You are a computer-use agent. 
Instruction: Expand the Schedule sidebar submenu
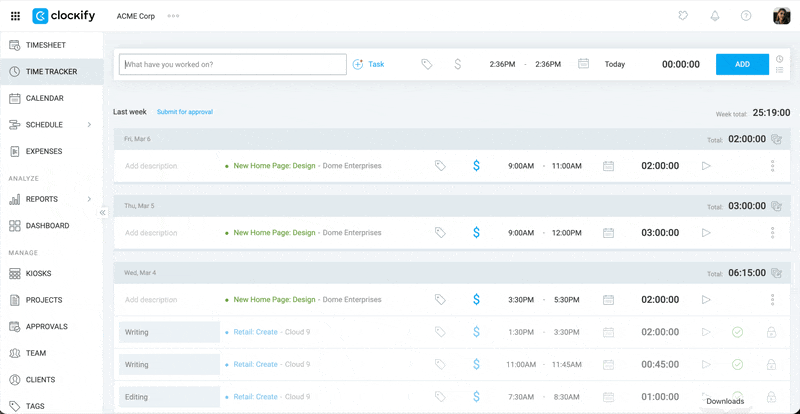click(x=89, y=125)
